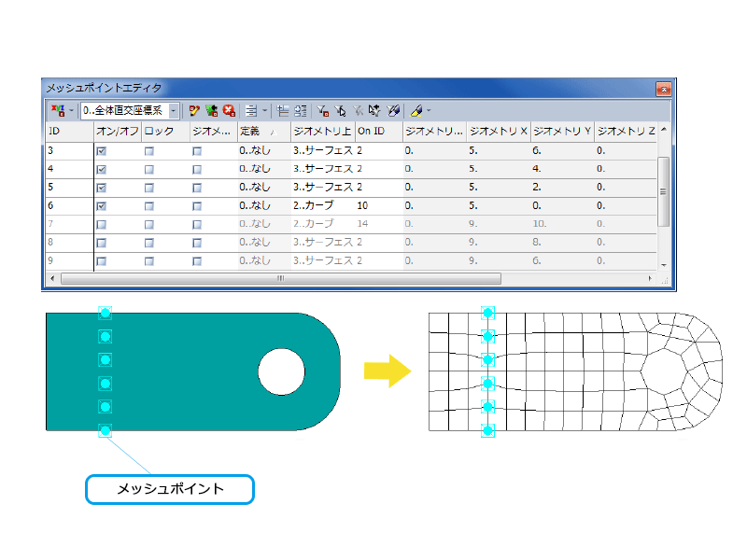The height and width of the screenshot is (560, 747).
Task: Select the row with ID 5
Action: click(x=352, y=188)
